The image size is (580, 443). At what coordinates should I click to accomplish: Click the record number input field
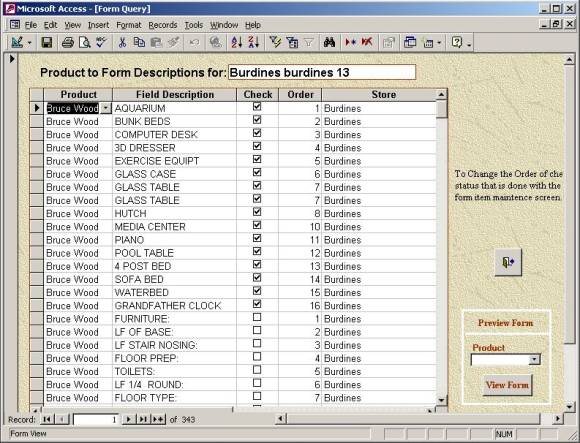[x=95, y=419]
